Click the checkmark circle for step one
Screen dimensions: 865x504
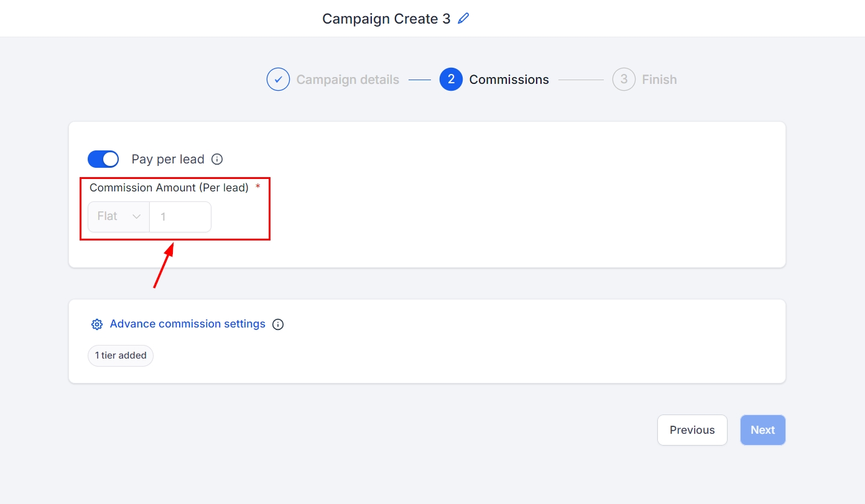point(278,80)
